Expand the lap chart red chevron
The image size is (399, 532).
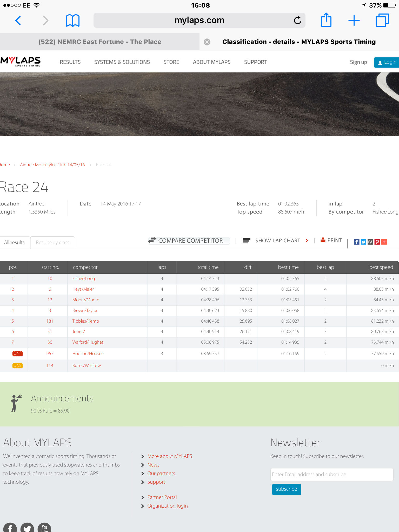307,241
